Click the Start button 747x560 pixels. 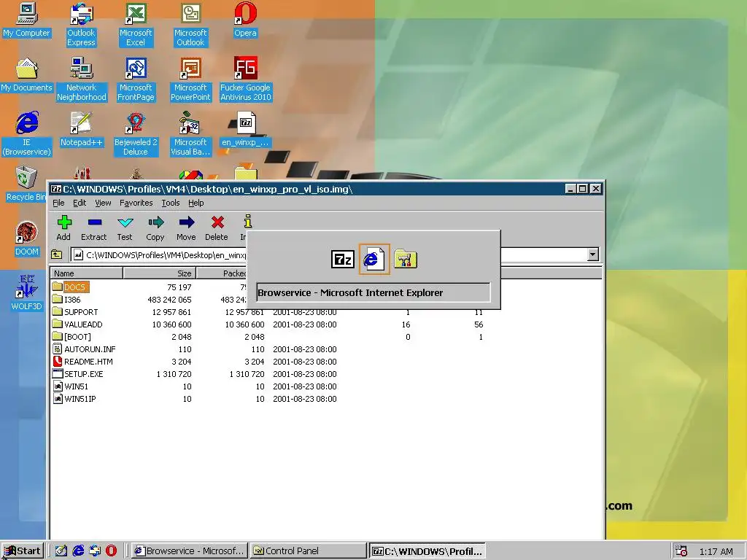pos(23,551)
